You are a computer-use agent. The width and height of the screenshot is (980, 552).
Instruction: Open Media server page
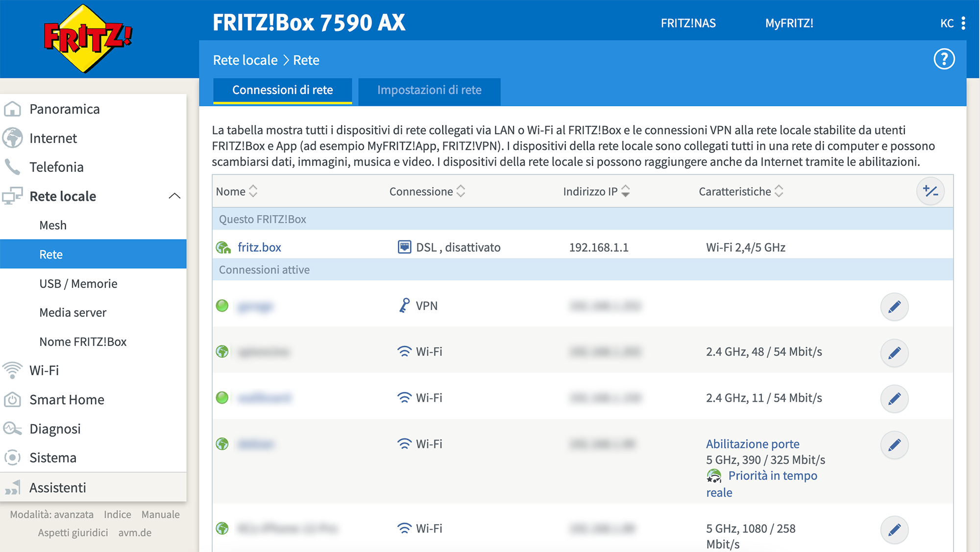coord(73,312)
